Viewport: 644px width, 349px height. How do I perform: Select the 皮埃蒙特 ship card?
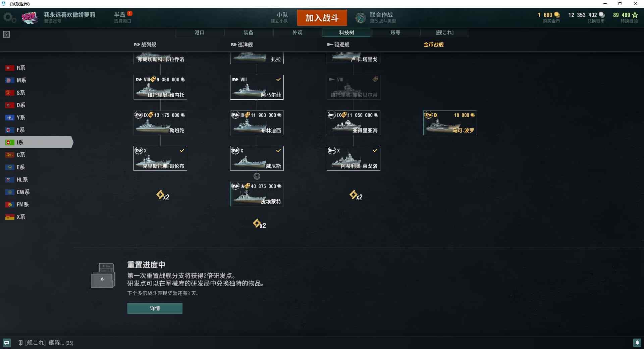pos(257,194)
